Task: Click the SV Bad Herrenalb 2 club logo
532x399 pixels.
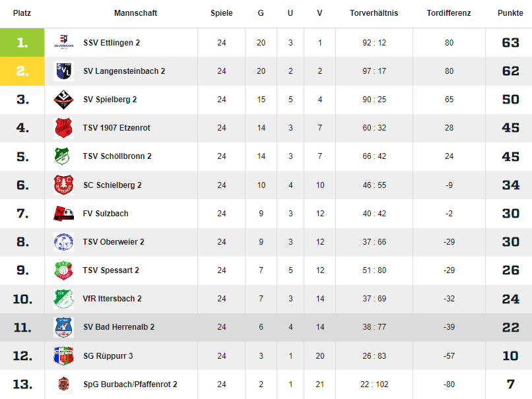Action: tap(63, 327)
